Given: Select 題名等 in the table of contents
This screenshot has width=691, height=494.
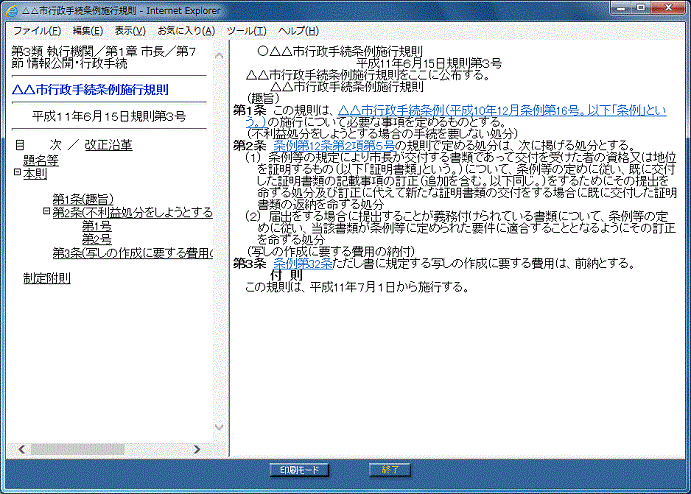Looking at the screenshot, I should pyautogui.click(x=41, y=159).
